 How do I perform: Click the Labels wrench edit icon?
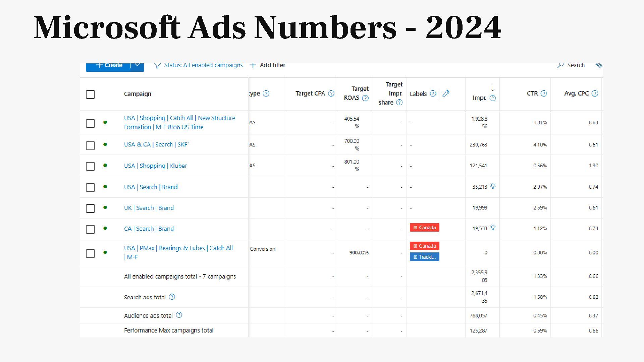(446, 94)
